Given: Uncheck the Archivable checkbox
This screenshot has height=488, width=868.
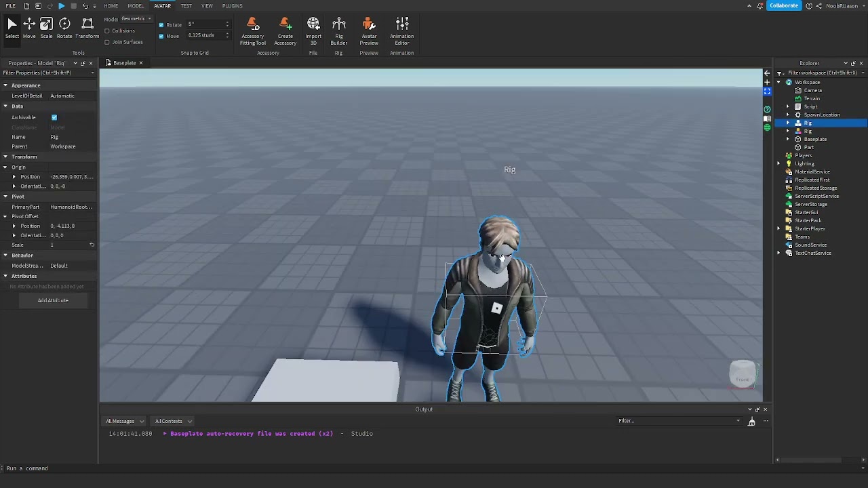Looking at the screenshot, I should [54, 117].
